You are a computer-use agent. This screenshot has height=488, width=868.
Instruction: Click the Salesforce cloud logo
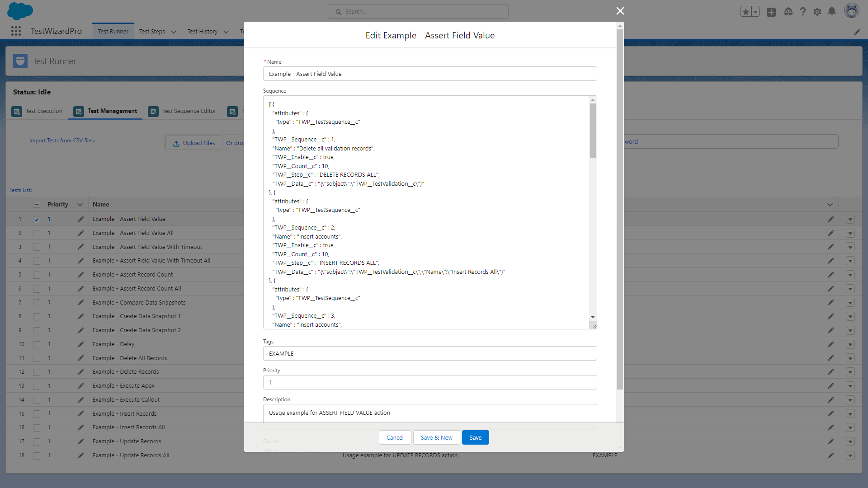click(20, 11)
